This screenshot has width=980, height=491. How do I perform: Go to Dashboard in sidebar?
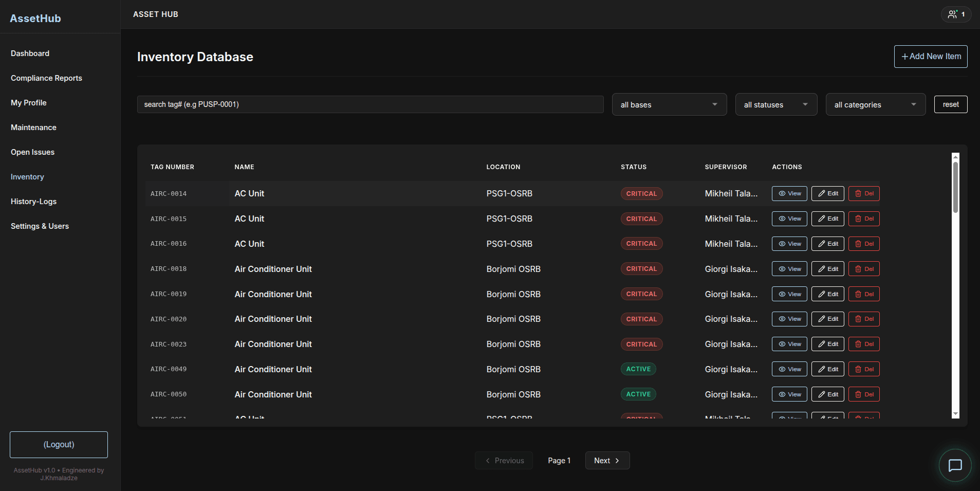click(x=30, y=53)
